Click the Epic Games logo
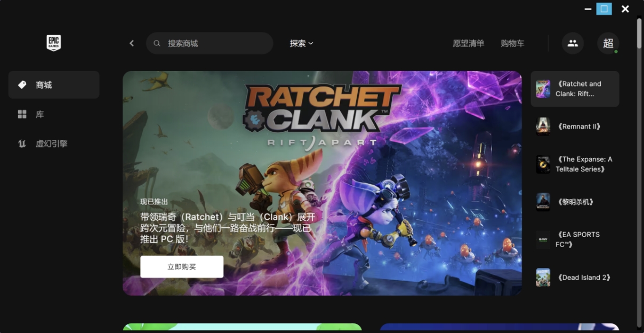Viewport: 644px width, 333px height. click(54, 43)
